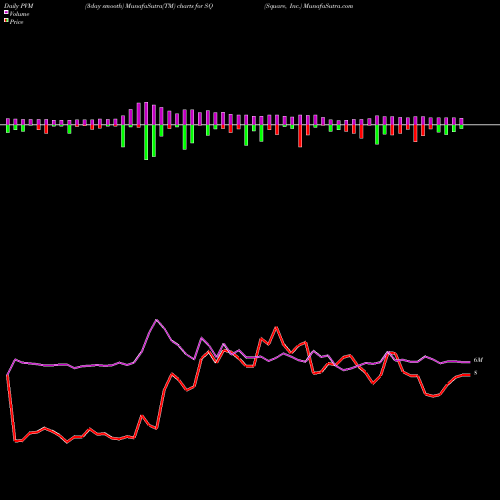
Task: Click the '8' price line end label
Action: pos(476,373)
